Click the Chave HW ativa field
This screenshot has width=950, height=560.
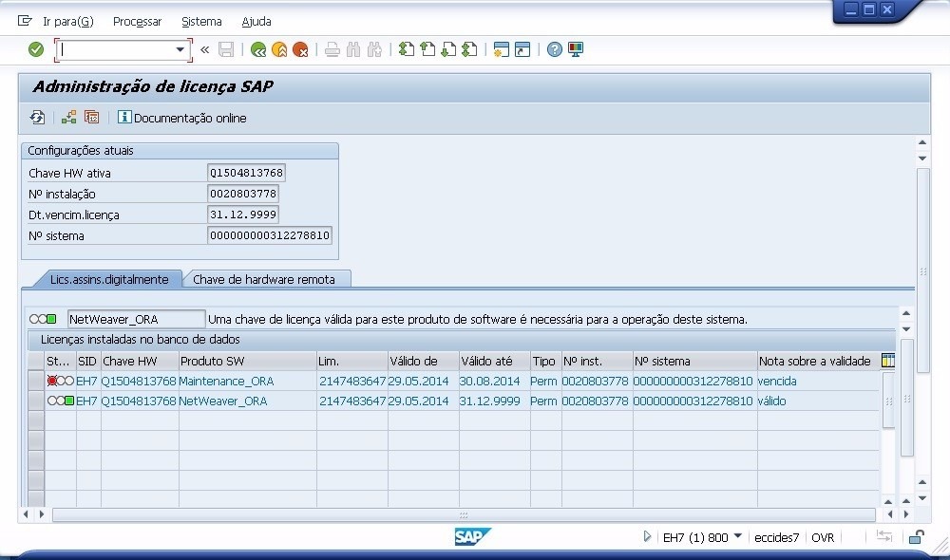point(246,173)
